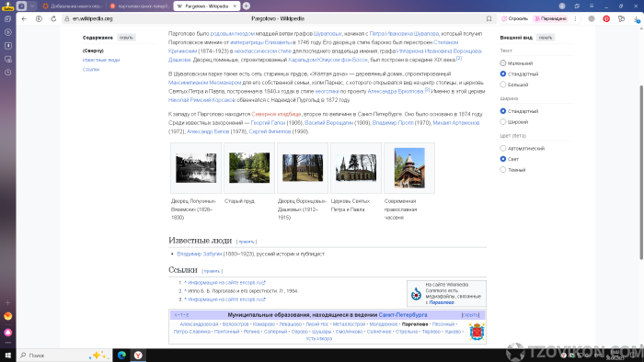Screen dimensions: 644x362
Task: Reload the Pargolovo Wikipedia page
Action: 53,19
